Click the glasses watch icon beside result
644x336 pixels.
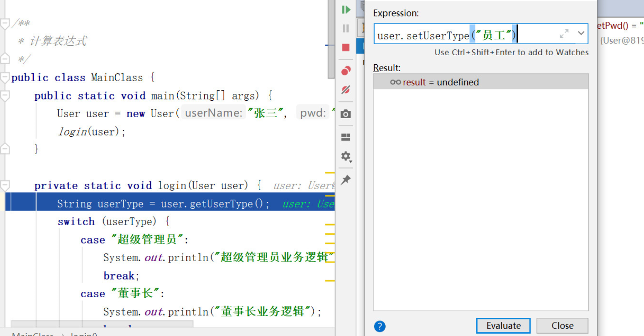395,82
